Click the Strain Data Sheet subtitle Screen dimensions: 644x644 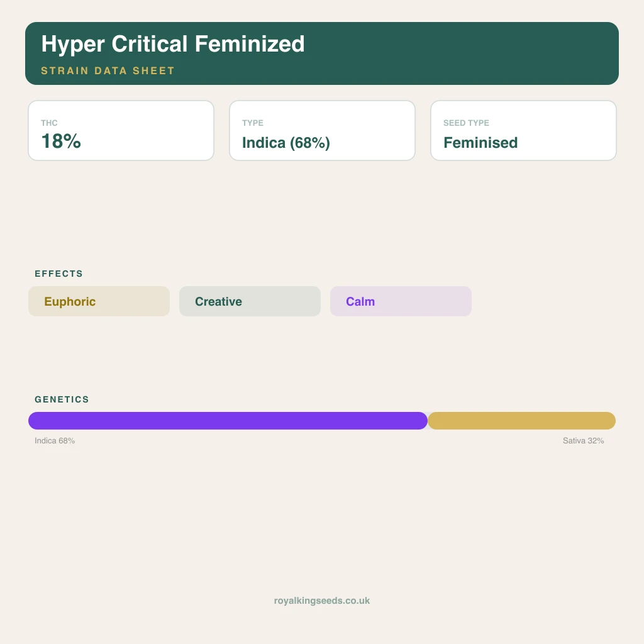point(108,70)
